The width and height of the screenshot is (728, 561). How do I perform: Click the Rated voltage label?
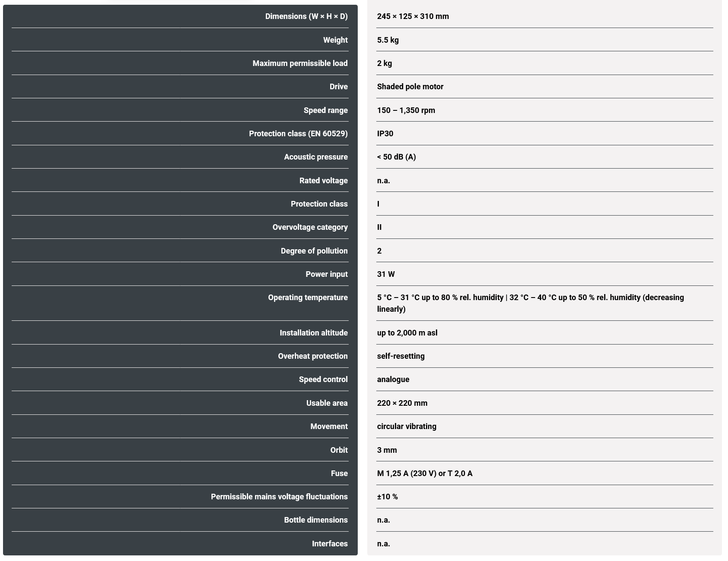323,181
